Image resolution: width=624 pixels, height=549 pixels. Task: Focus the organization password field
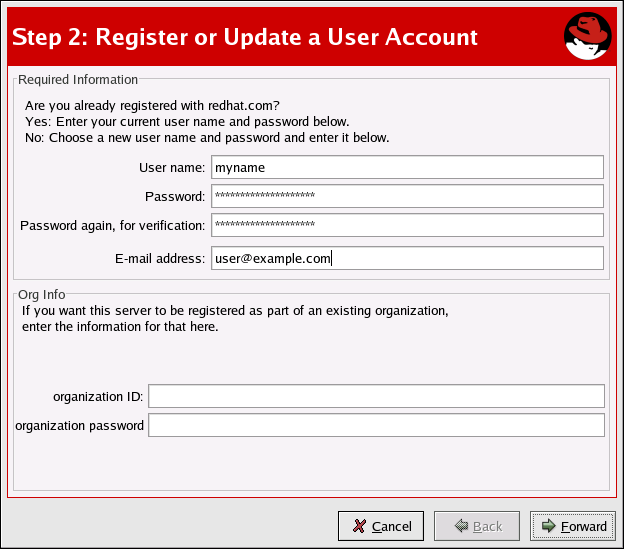[376, 426]
